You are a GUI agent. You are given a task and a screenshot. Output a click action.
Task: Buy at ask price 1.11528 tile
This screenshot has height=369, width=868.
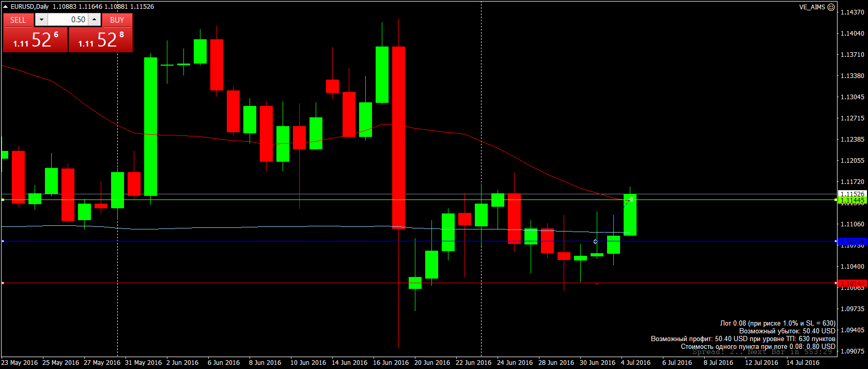pos(101,40)
